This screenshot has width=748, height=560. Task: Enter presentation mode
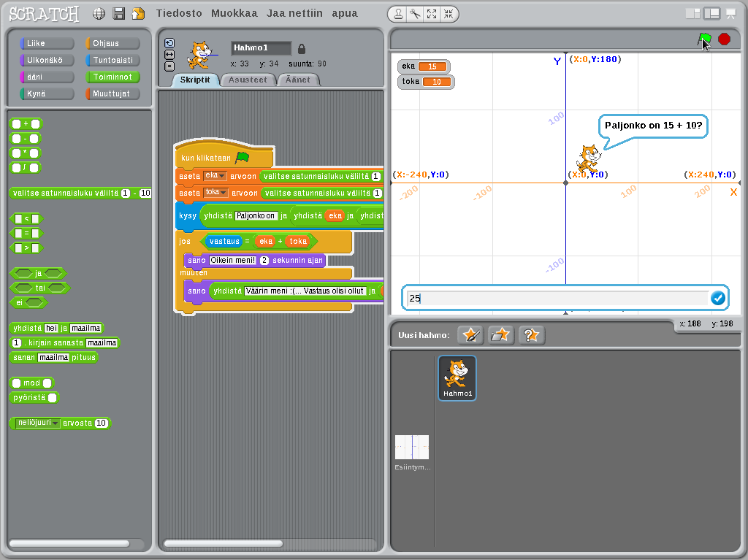[x=730, y=14]
